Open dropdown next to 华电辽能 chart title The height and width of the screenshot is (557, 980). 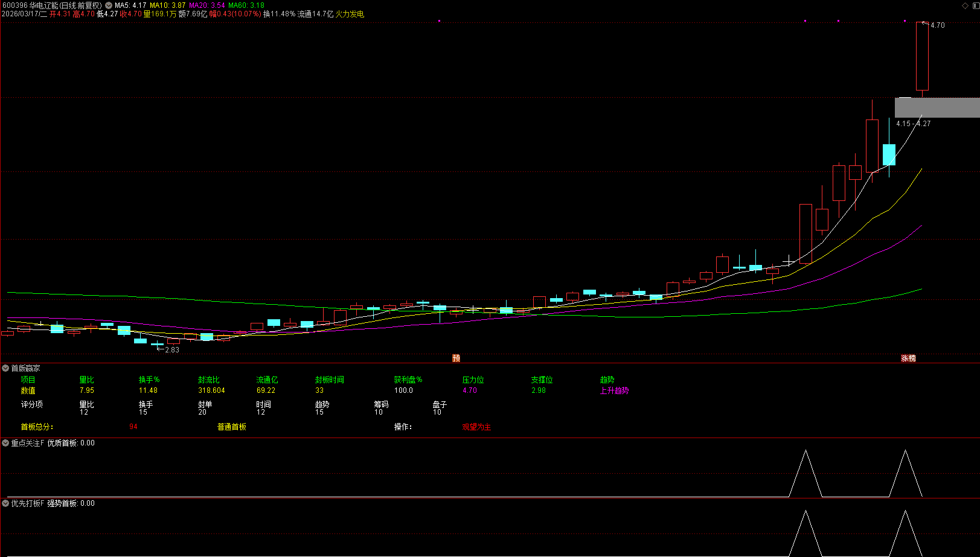point(109,5)
